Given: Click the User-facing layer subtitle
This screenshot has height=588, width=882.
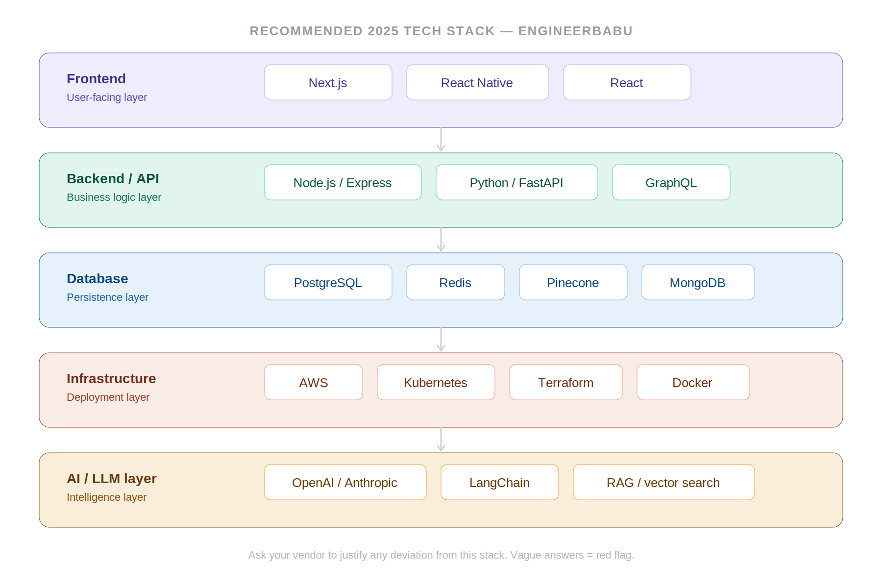Looking at the screenshot, I should pyautogui.click(x=107, y=98).
